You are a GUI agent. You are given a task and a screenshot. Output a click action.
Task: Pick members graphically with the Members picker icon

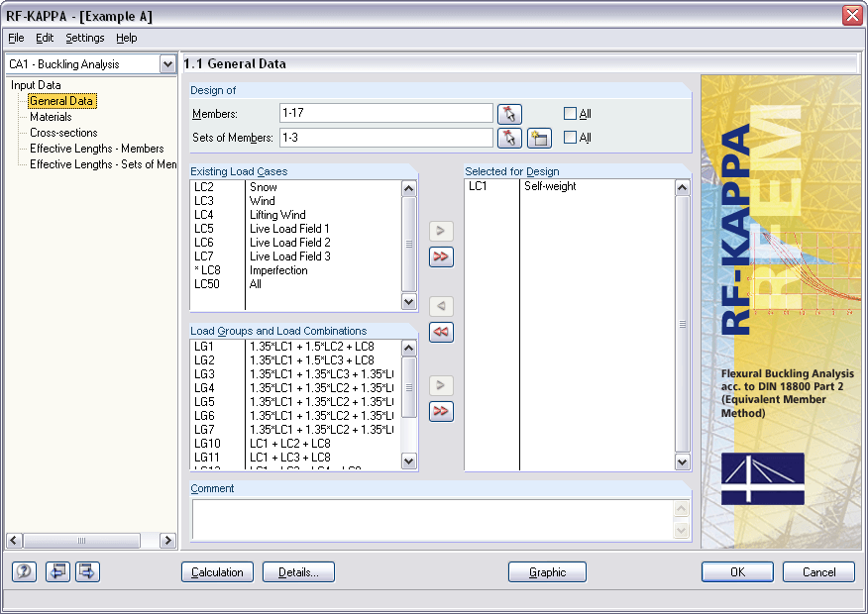[x=509, y=114]
